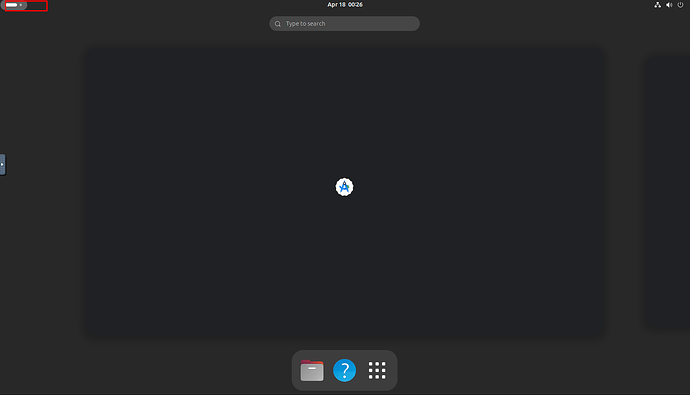Image resolution: width=690 pixels, height=395 pixels.
Task: Show all applications grid
Action: pyautogui.click(x=377, y=370)
